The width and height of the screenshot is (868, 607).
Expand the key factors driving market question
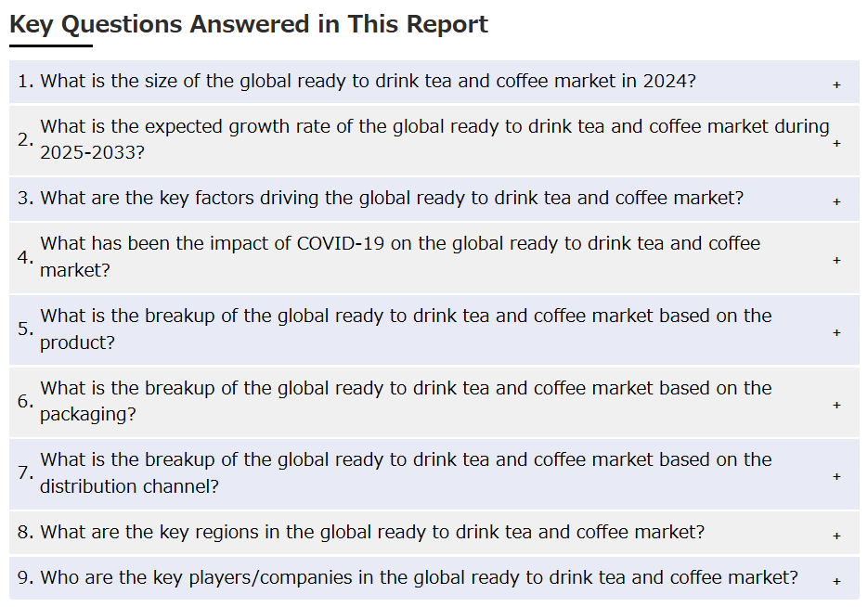pos(434,199)
